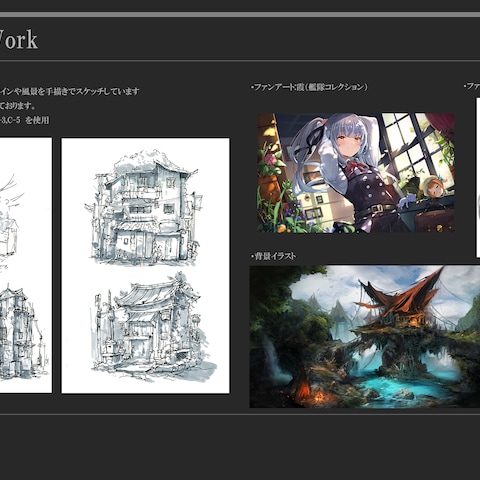Click the Work page heading
Screen dimensions: 480x480
19,40
